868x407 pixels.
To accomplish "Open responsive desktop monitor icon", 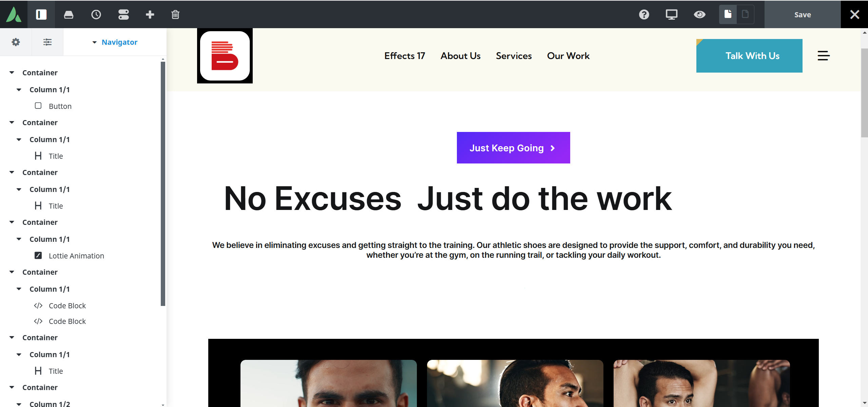I will tap(671, 15).
